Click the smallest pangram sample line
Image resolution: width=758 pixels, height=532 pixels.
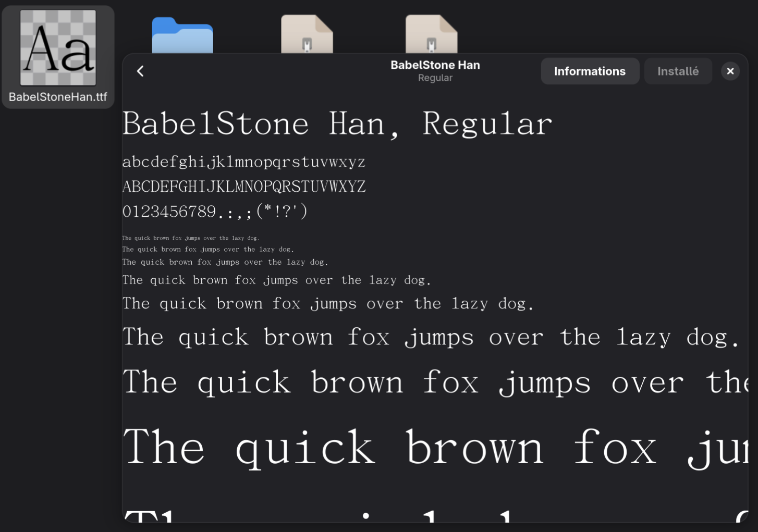point(190,238)
